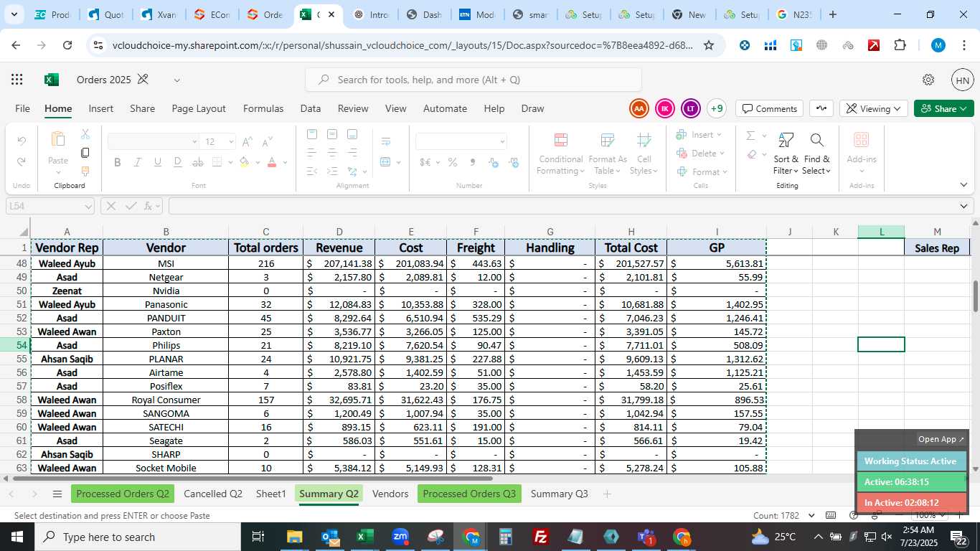Click the Comments button
Viewport: 980px width, 551px height.
769,108
